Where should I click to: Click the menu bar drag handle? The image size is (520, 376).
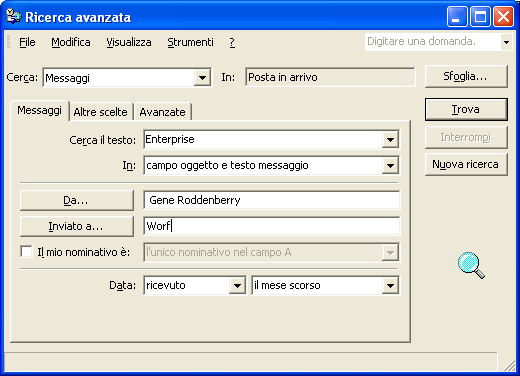click(9, 42)
